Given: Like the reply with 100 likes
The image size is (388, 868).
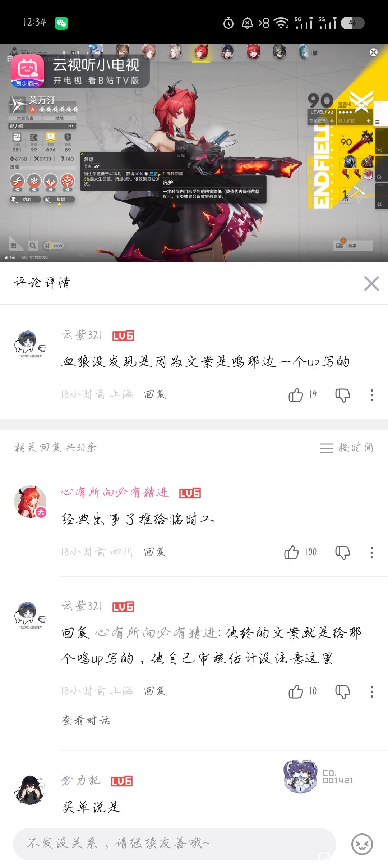Looking at the screenshot, I should click(291, 552).
